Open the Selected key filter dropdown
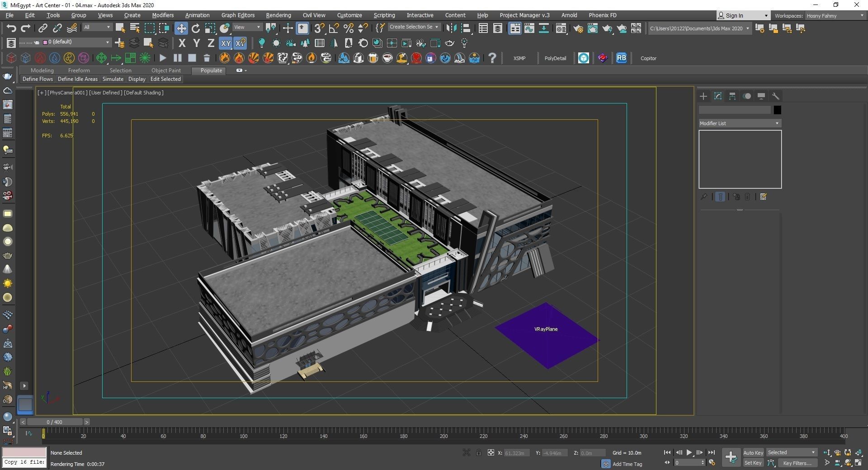The image size is (868, 470). 792,452
